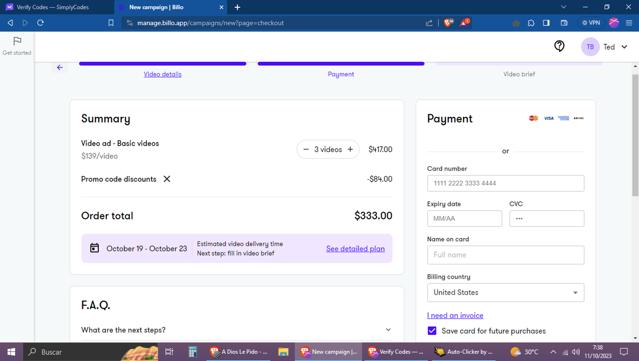Screen dimensions: 639x361
Task: Focus the Name on card field
Action: tap(505, 255)
